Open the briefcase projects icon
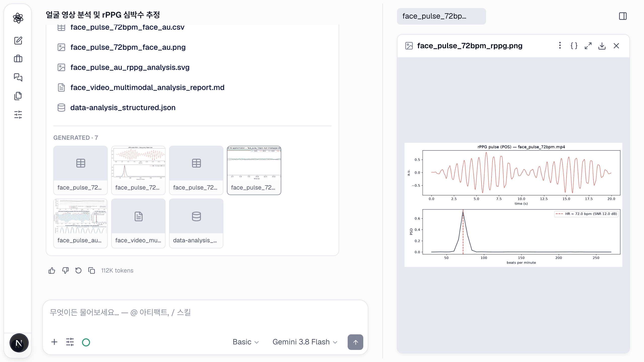Image resolution: width=644 pixels, height=362 pixels. tap(18, 59)
